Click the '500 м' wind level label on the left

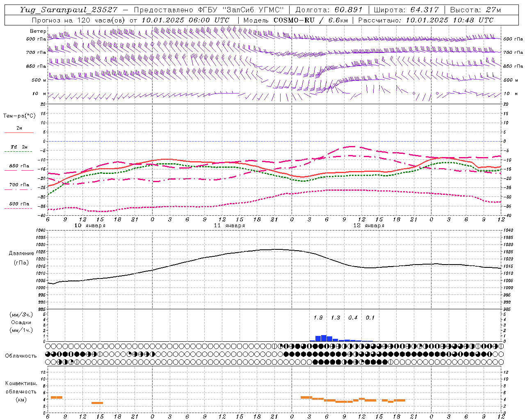pos(39,80)
